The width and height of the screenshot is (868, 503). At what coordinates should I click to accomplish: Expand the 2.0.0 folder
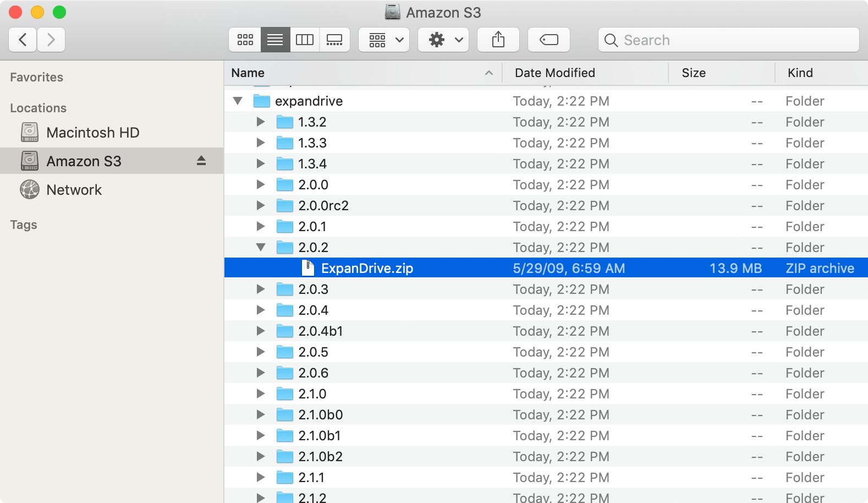[261, 184]
